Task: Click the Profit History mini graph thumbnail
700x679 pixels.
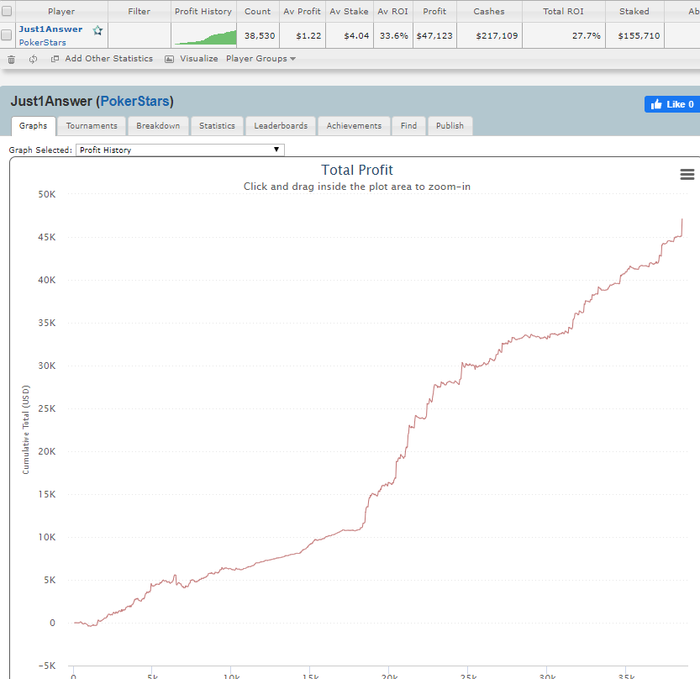Action: 204,37
